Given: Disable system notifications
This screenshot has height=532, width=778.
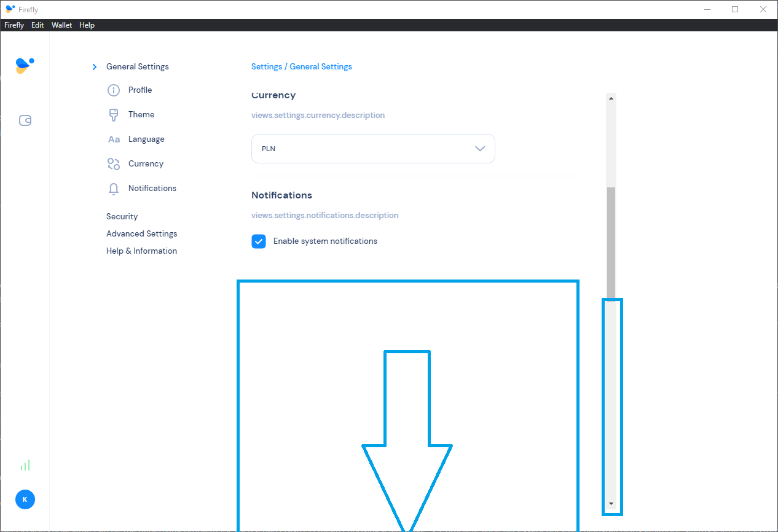Looking at the screenshot, I should (x=259, y=241).
